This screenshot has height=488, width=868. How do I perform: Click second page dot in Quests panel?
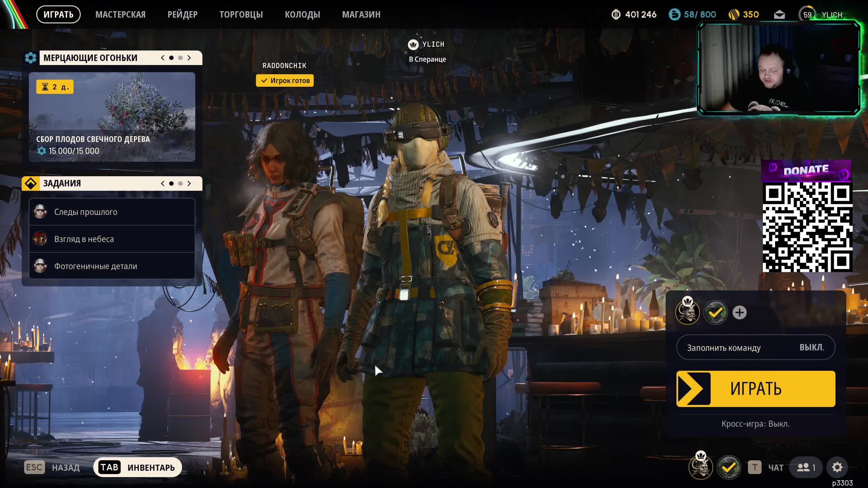point(180,183)
